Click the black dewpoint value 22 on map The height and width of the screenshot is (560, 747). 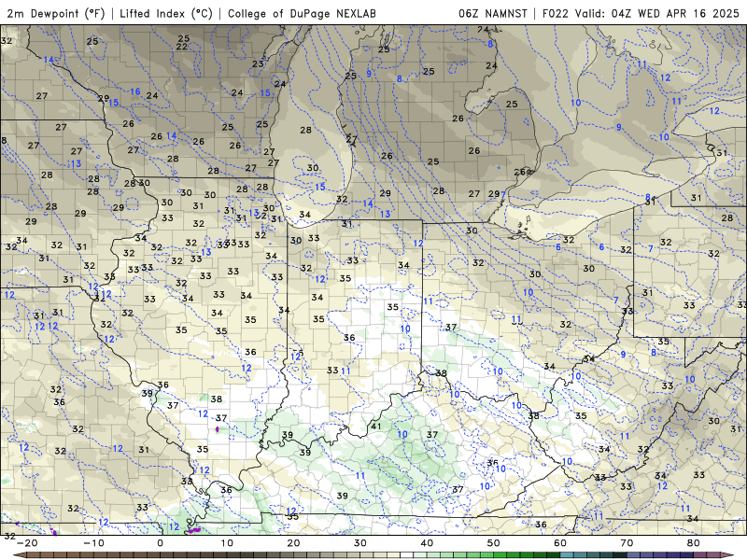(181, 47)
